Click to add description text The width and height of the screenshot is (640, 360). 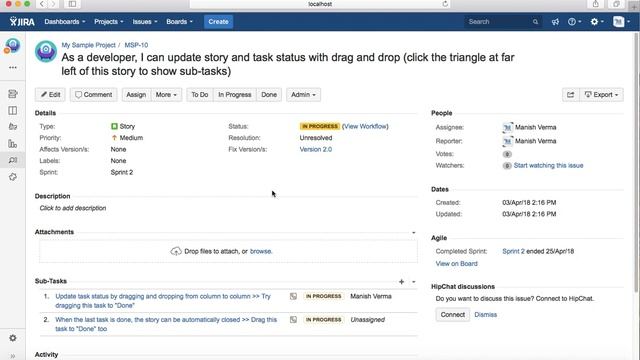click(x=73, y=208)
